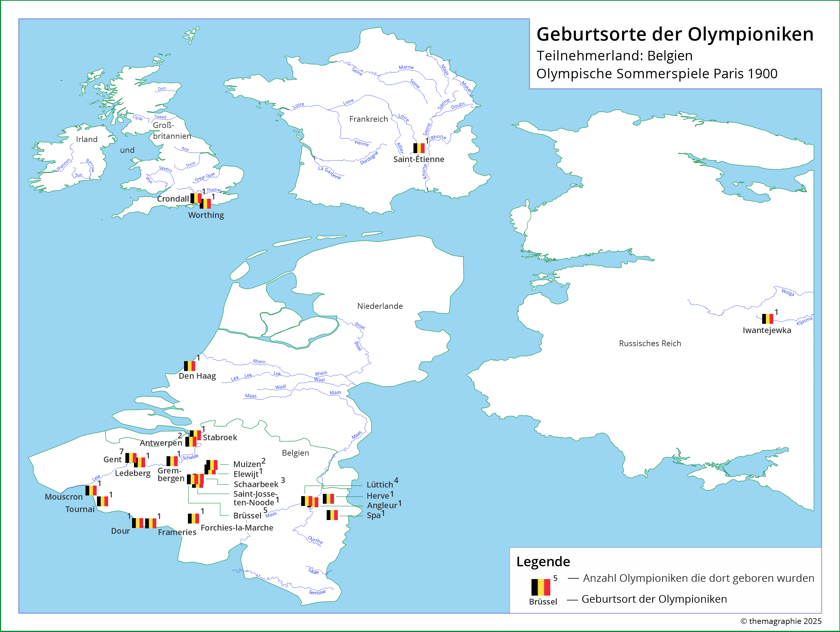Viewport: 840px width, 632px height.
Task: Click the flag marker above Frameries
Action: pos(150,524)
